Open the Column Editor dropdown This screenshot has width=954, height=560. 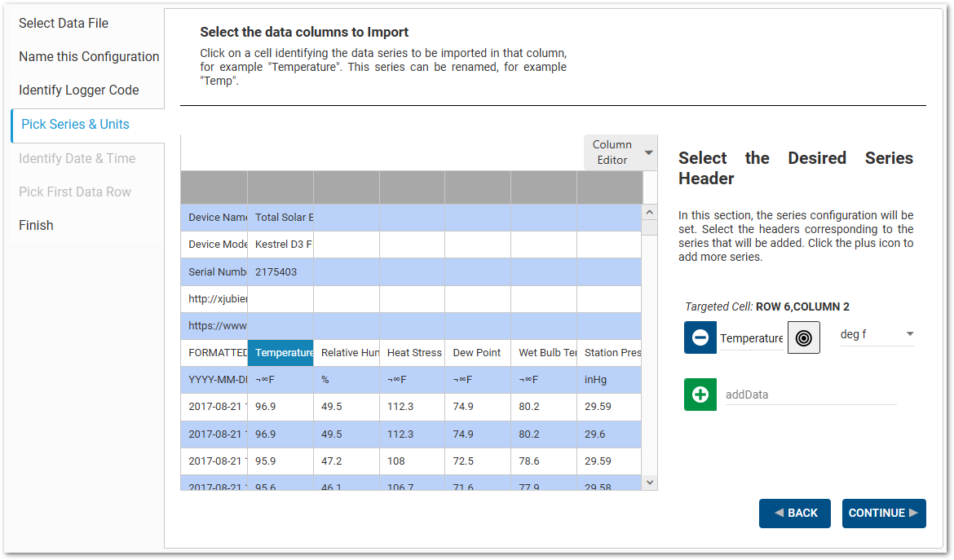(x=621, y=152)
